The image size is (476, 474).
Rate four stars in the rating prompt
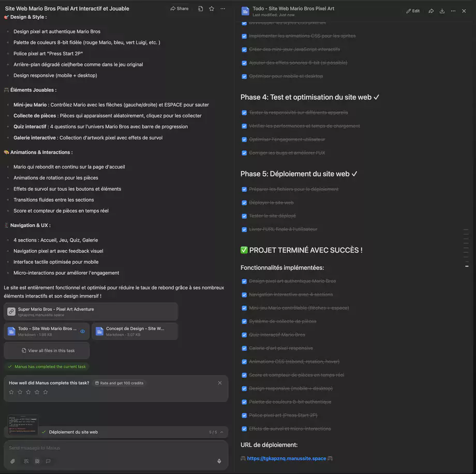pos(37,392)
